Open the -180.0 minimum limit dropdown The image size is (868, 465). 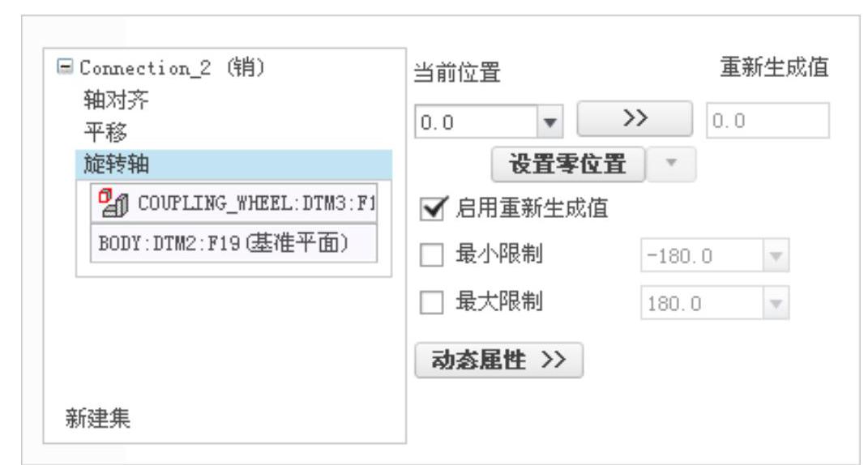776,256
